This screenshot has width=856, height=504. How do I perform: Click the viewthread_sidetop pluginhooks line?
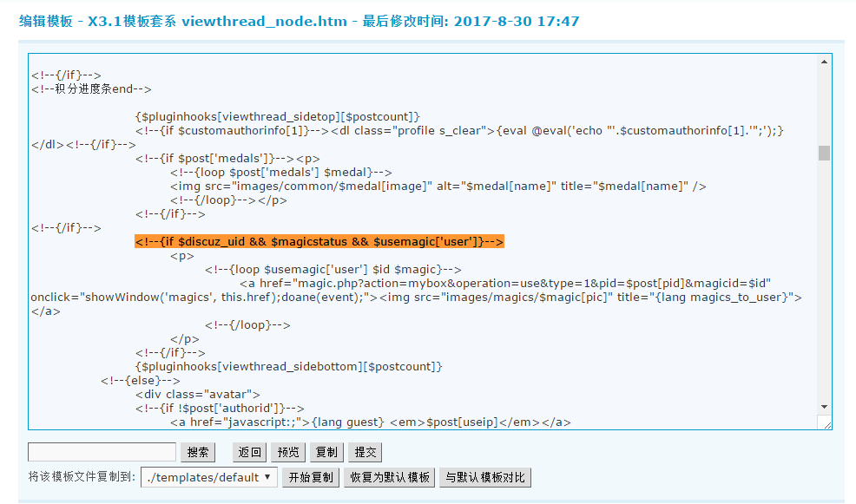pyautogui.click(x=277, y=117)
